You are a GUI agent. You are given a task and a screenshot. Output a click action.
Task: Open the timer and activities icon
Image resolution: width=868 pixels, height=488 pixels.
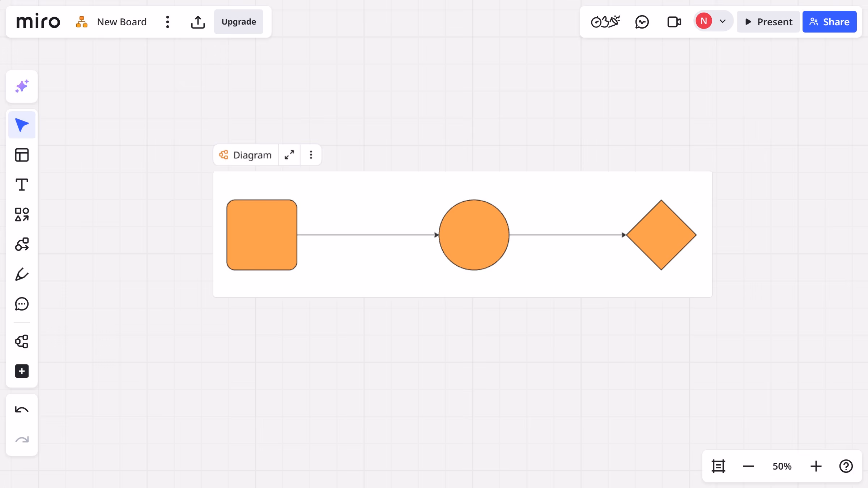[x=605, y=22]
